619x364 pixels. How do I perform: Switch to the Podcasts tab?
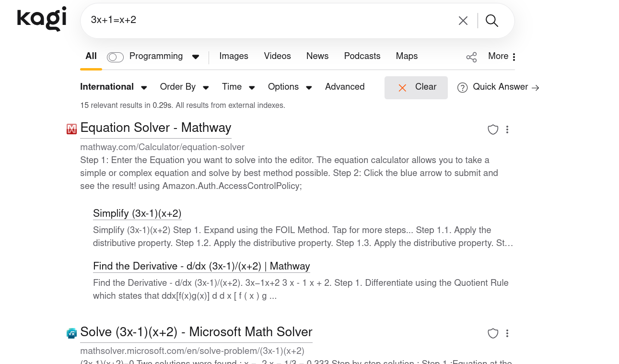(x=362, y=56)
